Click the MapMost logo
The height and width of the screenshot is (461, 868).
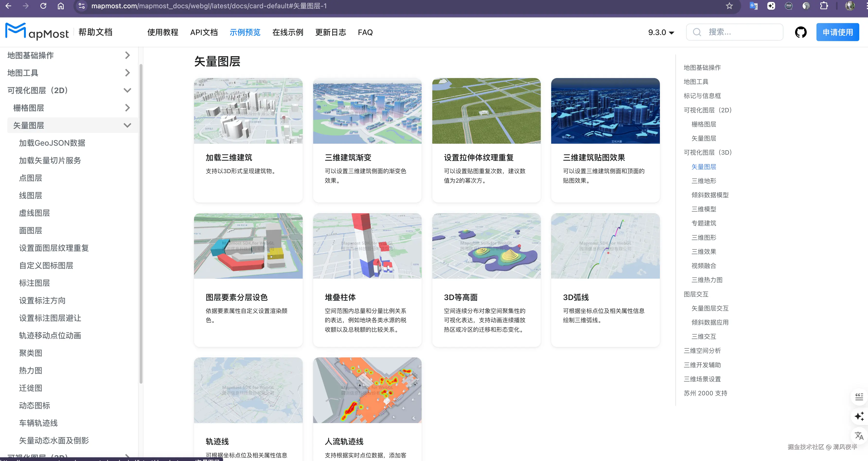point(37,32)
